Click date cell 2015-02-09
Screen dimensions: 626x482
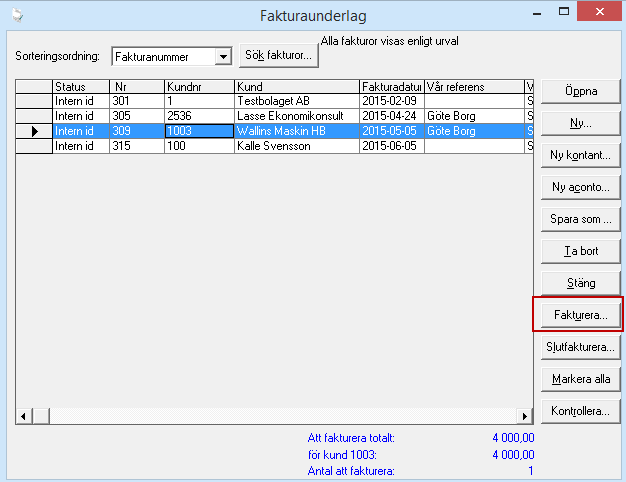pos(392,101)
